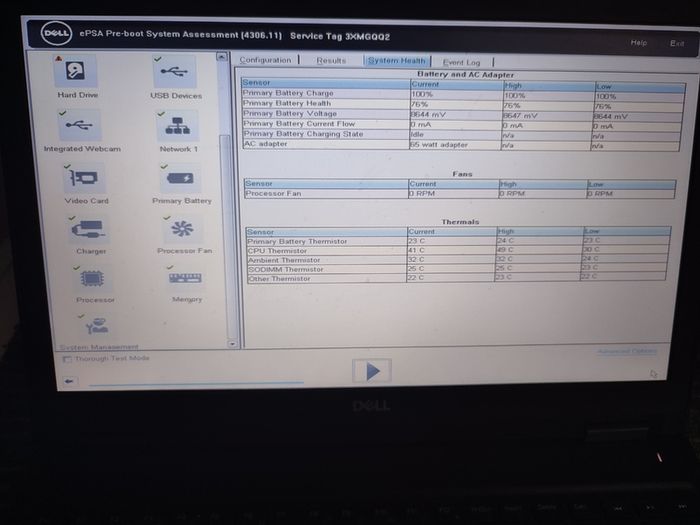Click Primary Battery Health row label
This screenshot has width=700, height=525.
click(x=287, y=103)
